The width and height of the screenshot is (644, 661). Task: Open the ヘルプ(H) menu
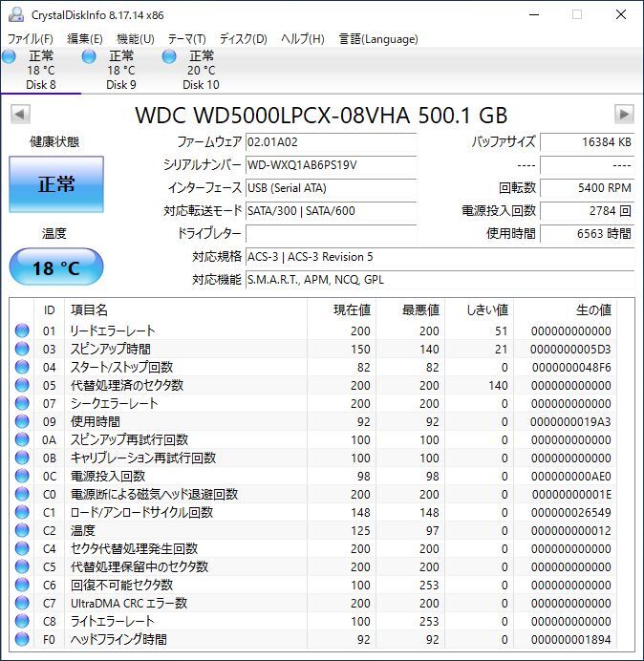[303, 39]
